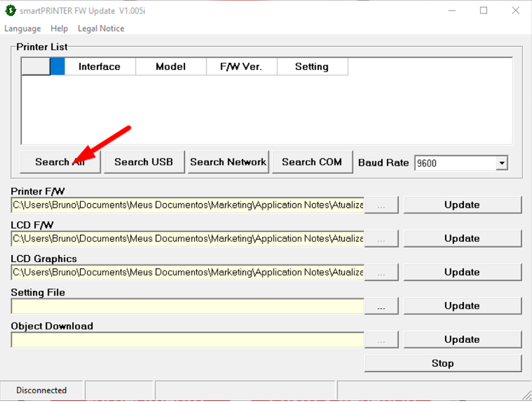
Task: Open the Legal Notice menu
Action: (101, 29)
